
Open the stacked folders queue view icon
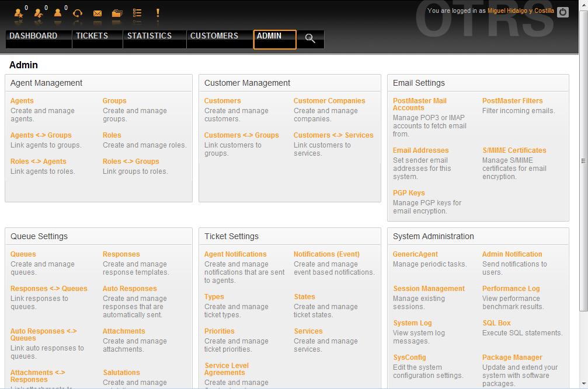[117, 13]
